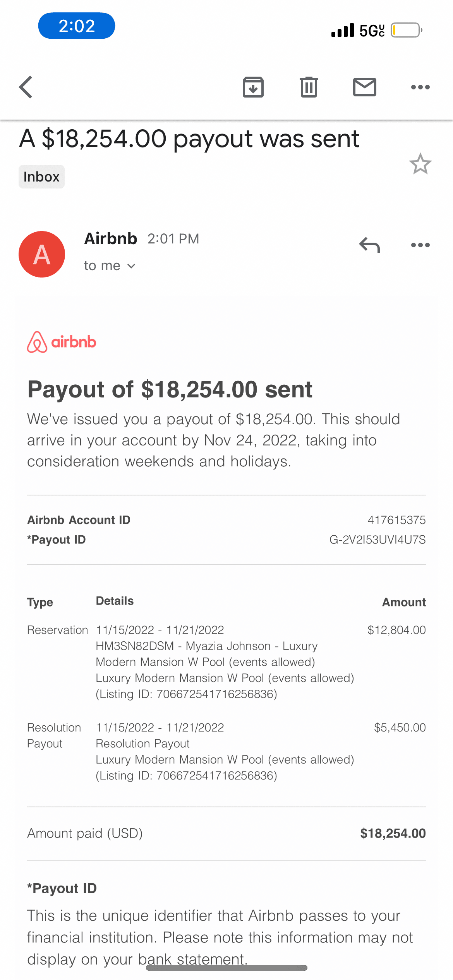Mark email as unread with envelope icon
Screen dimensions: 453x980
click(364, 87)
